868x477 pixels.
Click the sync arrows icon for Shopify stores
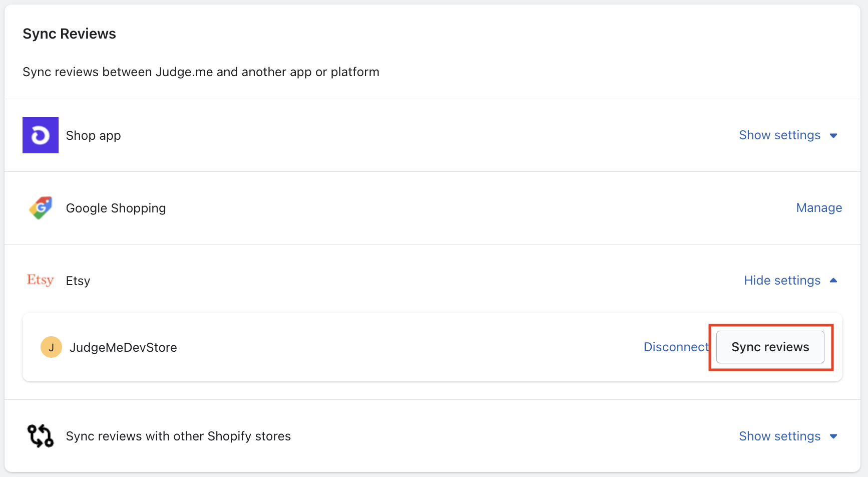(40, 436)
